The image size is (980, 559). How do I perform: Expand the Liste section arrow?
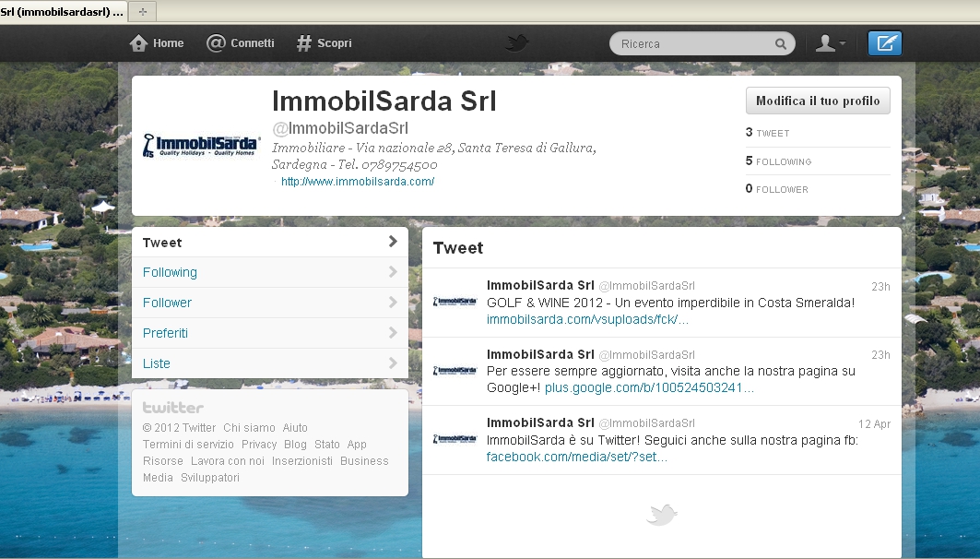point(393,363)
